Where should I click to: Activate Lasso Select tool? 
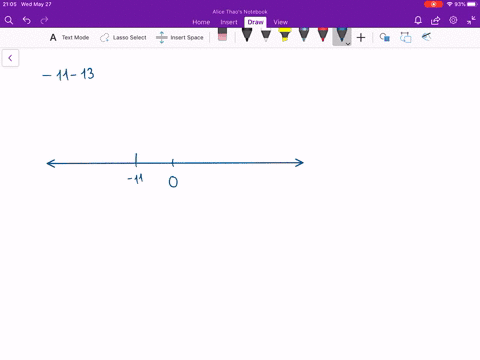pos(123,37)
